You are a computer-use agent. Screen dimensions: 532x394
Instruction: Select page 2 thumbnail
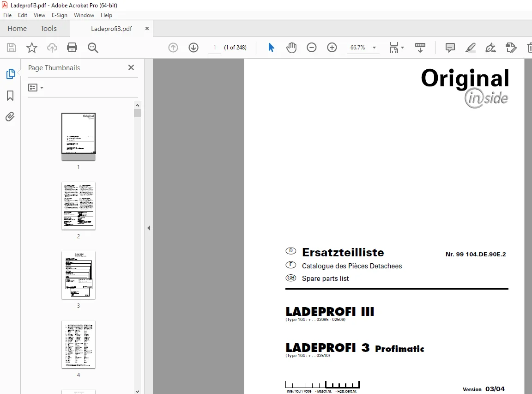coord(79,206)
